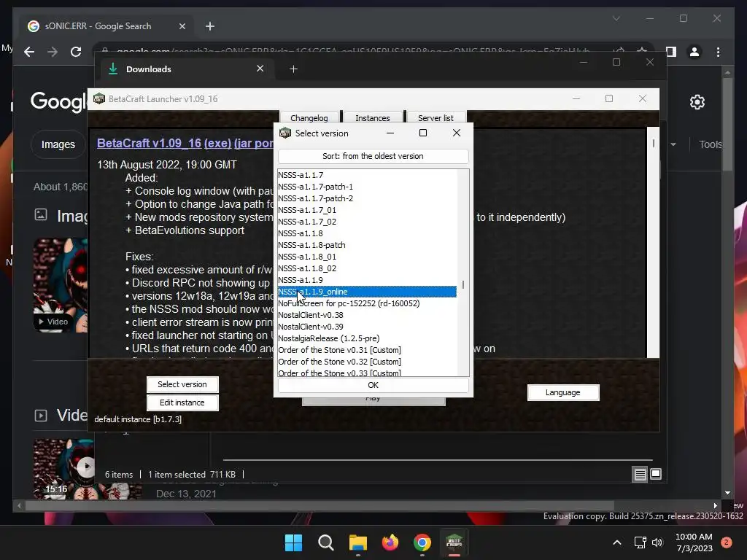This screenshot has height=560, width=747.
Task: Select Order of the Stone v0.31 [Custom]
Action: pos(367,350)
